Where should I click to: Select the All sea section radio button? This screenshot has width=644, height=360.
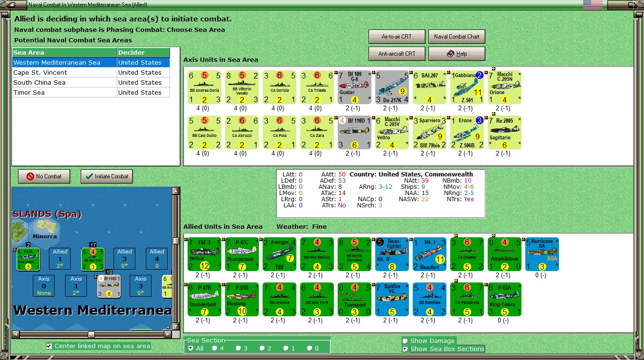point(191,348)
